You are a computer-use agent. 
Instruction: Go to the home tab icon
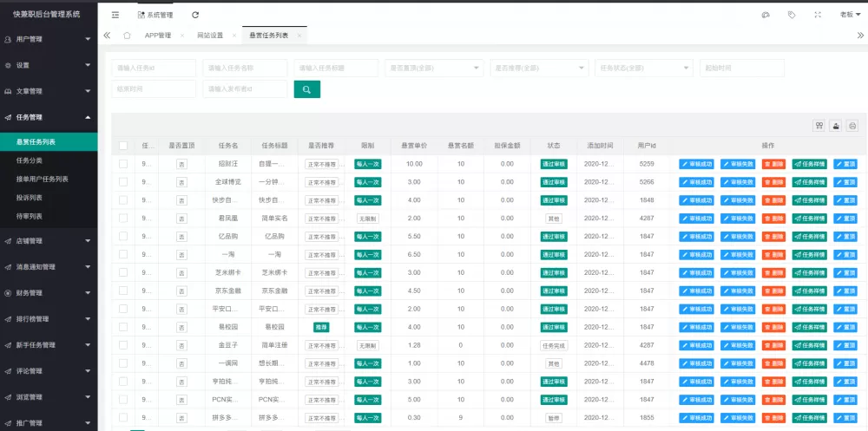[x=127, y=36]
